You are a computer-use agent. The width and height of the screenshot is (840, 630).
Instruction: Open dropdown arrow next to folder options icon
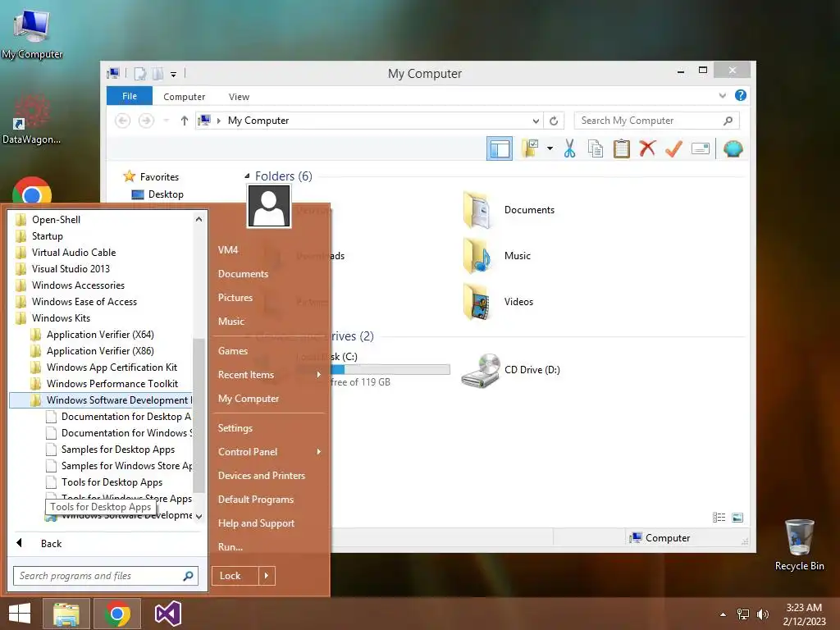tap(550, 148)
